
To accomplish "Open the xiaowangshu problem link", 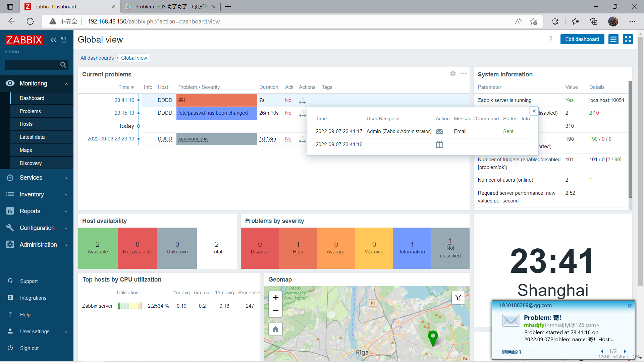I will click(x=193, y=139).
